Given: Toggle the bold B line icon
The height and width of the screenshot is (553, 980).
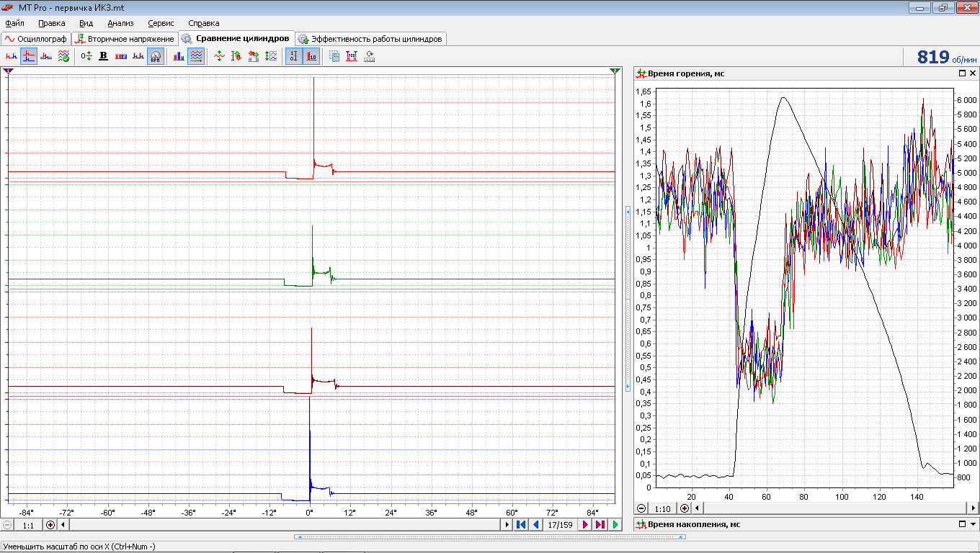Looking at the screenshot, I should [104, 56].
